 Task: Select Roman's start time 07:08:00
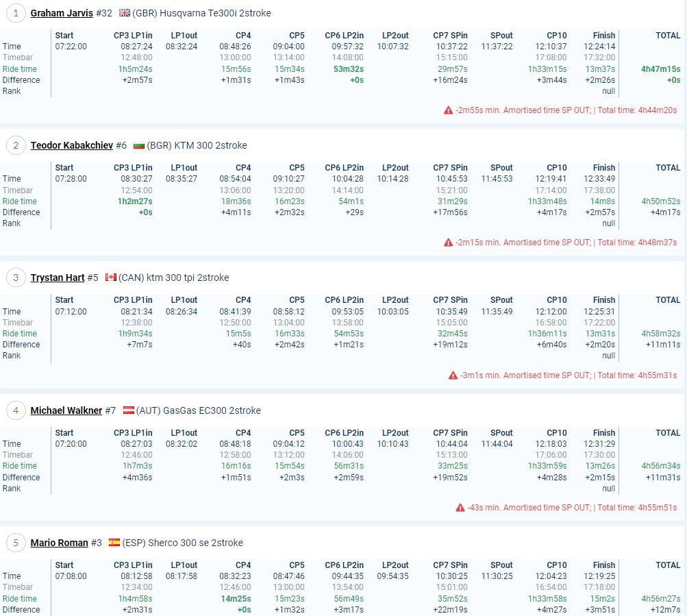tap(71, 576)
